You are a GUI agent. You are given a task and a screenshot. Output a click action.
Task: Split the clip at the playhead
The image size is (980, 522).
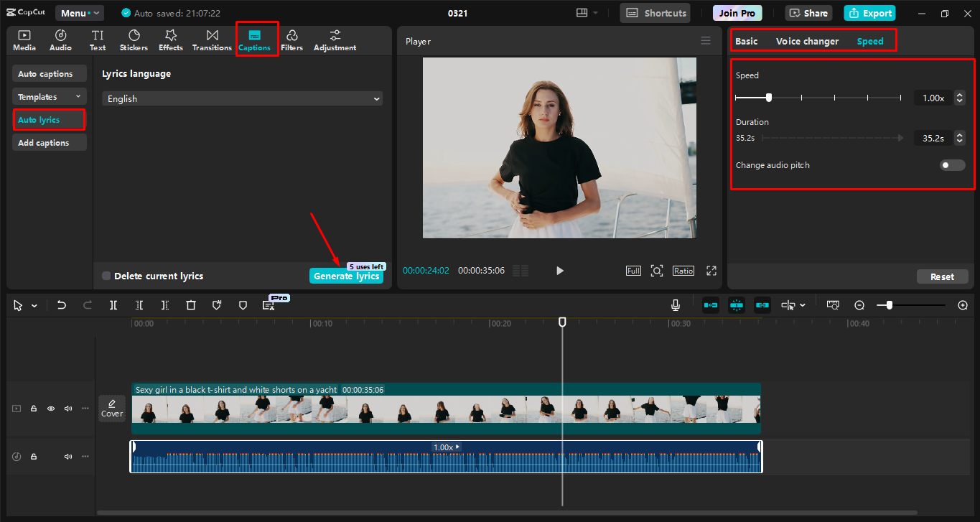pos(113,304)
